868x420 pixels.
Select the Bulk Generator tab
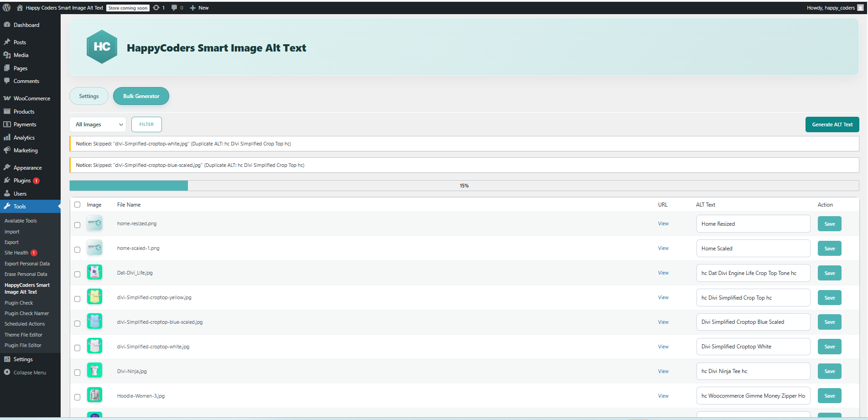[141, 96]
